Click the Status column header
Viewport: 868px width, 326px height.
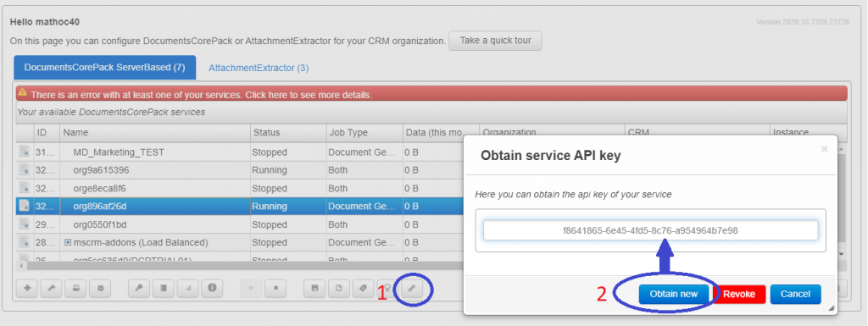(x=288, y=133)
